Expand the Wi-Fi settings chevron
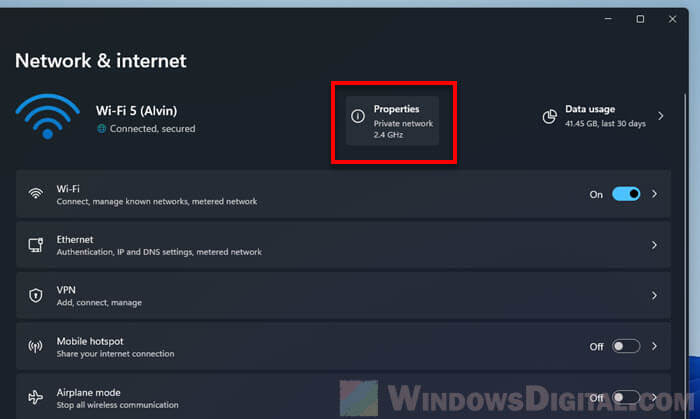Screen dimensions: 700x419 click(655, 194)
